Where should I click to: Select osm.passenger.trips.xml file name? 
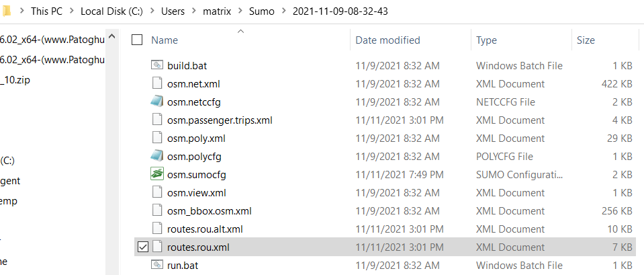point(220,120)
